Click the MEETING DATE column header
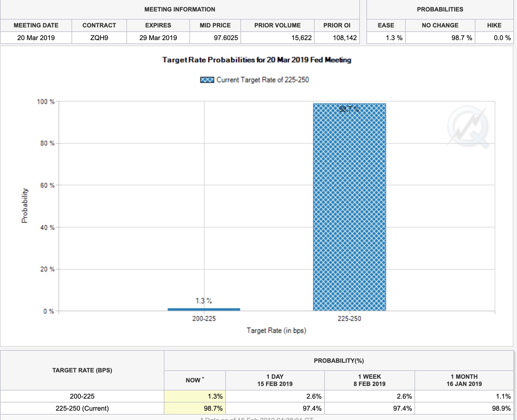517x420 pixels. point(36,25)
